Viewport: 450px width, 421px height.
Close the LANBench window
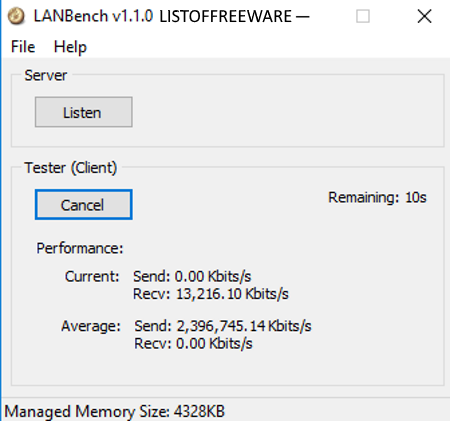click(424, 16)
